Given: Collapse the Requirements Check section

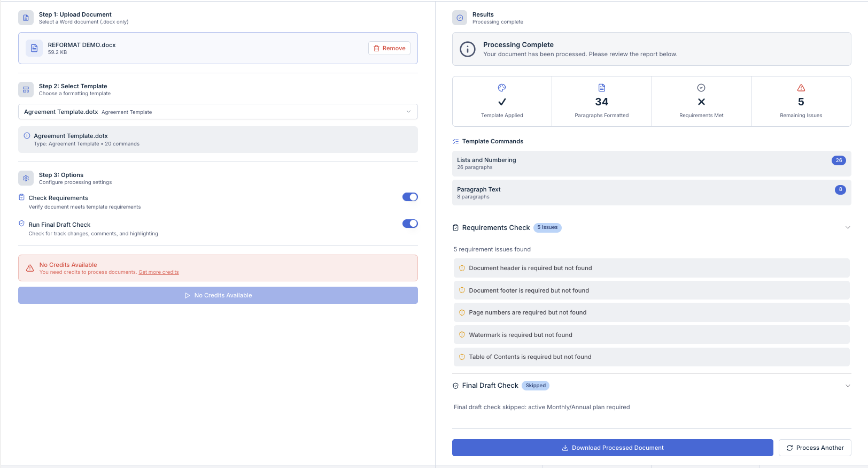Looking at the screenshot, I should pos(847,228).
